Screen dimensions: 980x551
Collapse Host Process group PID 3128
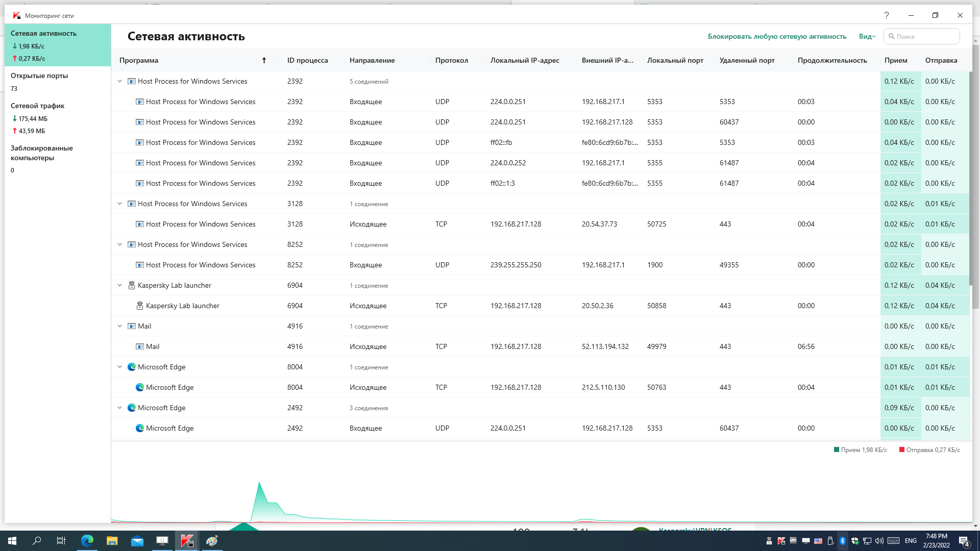(120, 204)
